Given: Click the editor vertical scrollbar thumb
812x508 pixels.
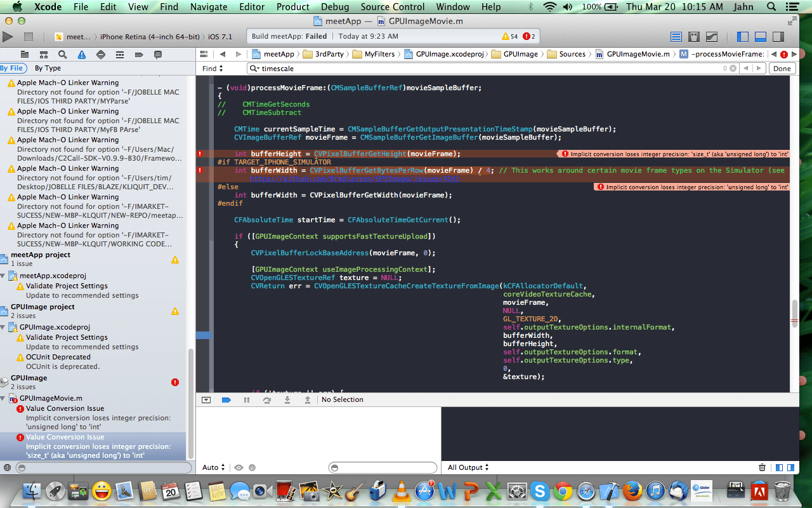Looking at the screenshot, I should pos(794,312).
